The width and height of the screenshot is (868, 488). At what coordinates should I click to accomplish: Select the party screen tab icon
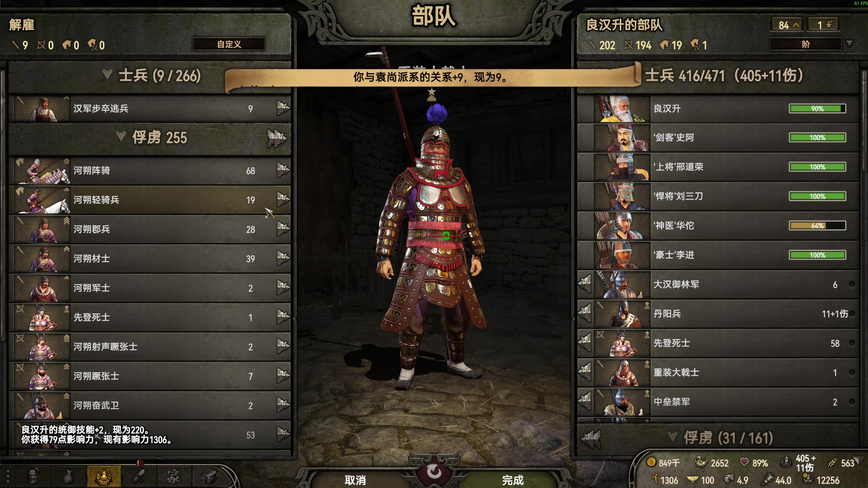pyautogui.click(x=104, y=476)
